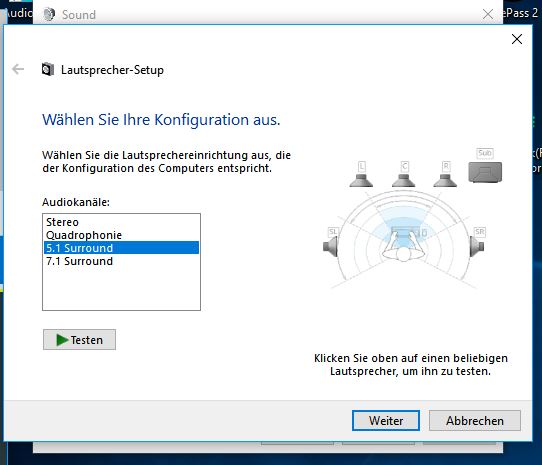Test the subwoofer (Sub) speaker
Image resolution: width=542 pixels, height=465 pixels.
pyautogui.click(x=485, y=172)
